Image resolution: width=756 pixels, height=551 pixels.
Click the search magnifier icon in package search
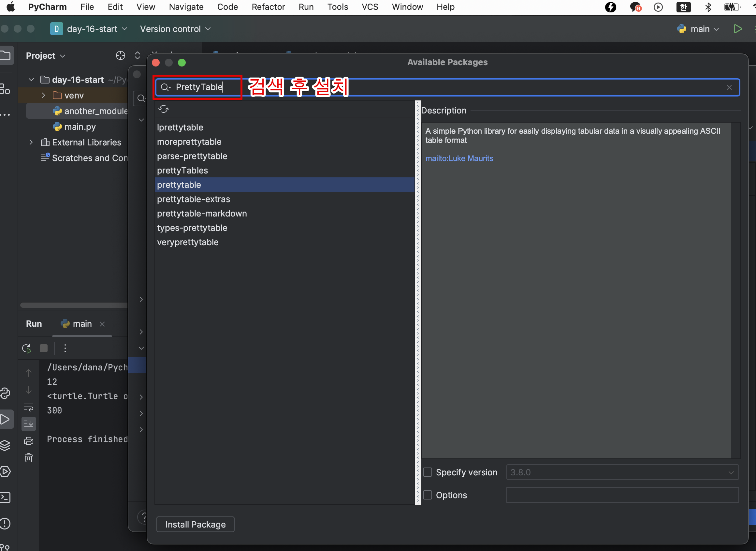(x=165, y=87)
